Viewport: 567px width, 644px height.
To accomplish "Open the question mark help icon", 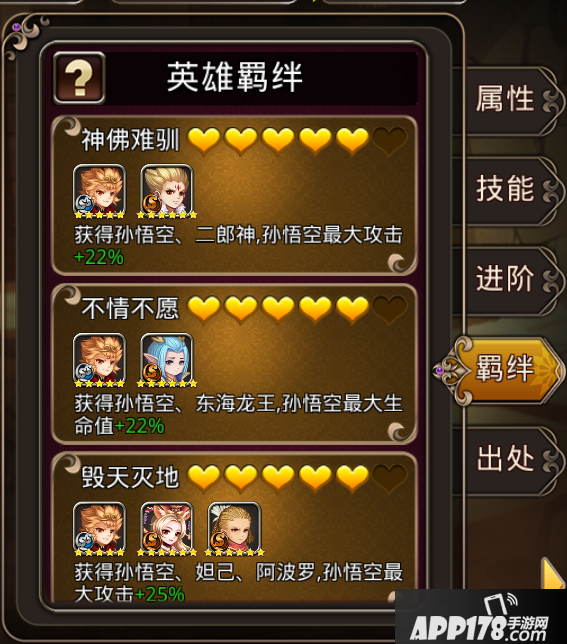I will click(79, 78).
